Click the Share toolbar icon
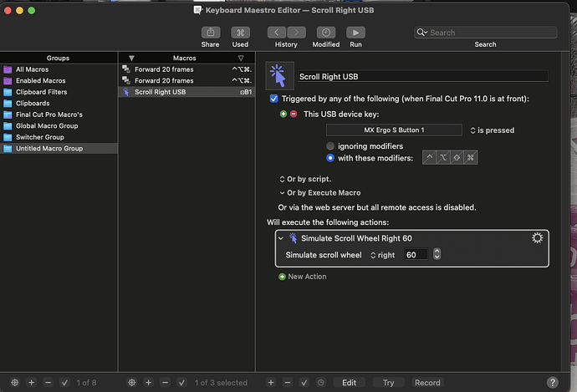The height and width of the screenshot is (392, 577). coord(211,33)
